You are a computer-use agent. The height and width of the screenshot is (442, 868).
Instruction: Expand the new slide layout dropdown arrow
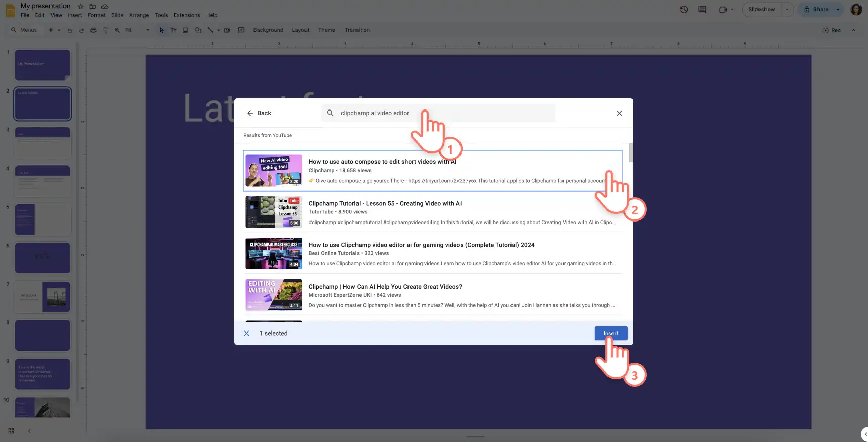(59, 30)
